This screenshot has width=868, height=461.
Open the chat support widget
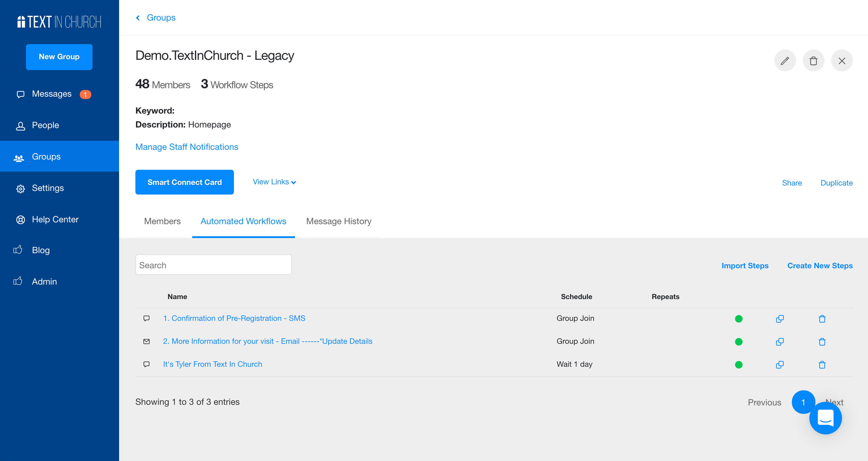click(826, 418)
